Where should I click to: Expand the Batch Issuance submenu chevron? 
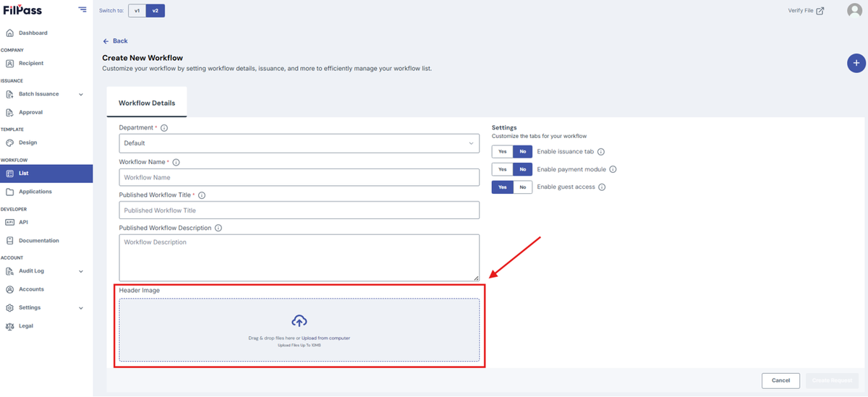coord(81,94)
